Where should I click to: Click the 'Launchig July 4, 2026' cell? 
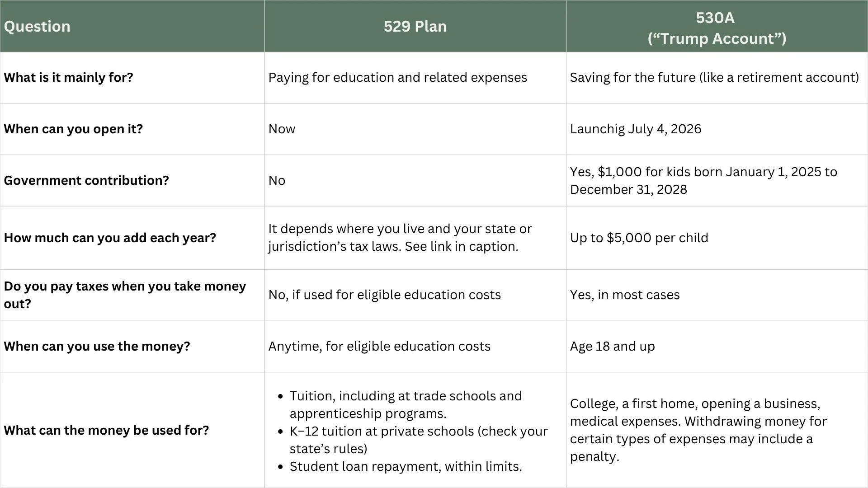(717, 129)
